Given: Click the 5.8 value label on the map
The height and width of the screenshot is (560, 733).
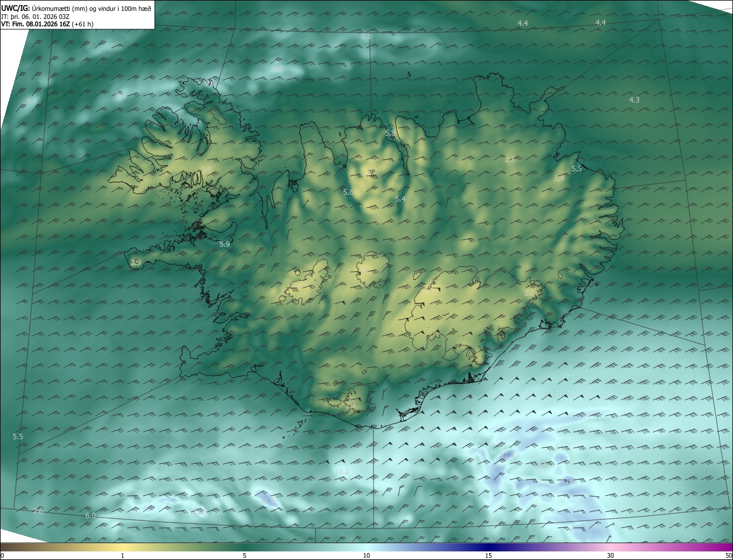Looking at the screenshot, I should tap(390, 133).
